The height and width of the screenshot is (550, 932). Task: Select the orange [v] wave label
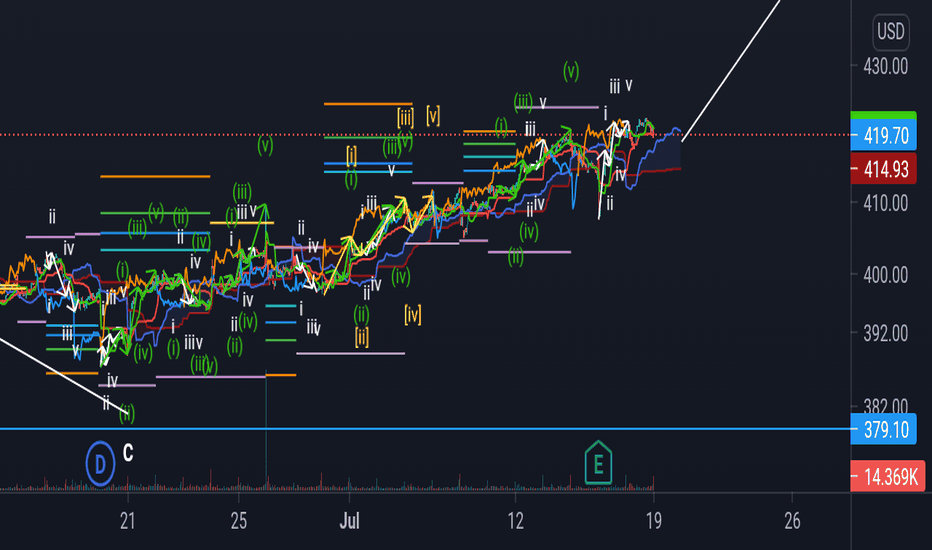433,115
